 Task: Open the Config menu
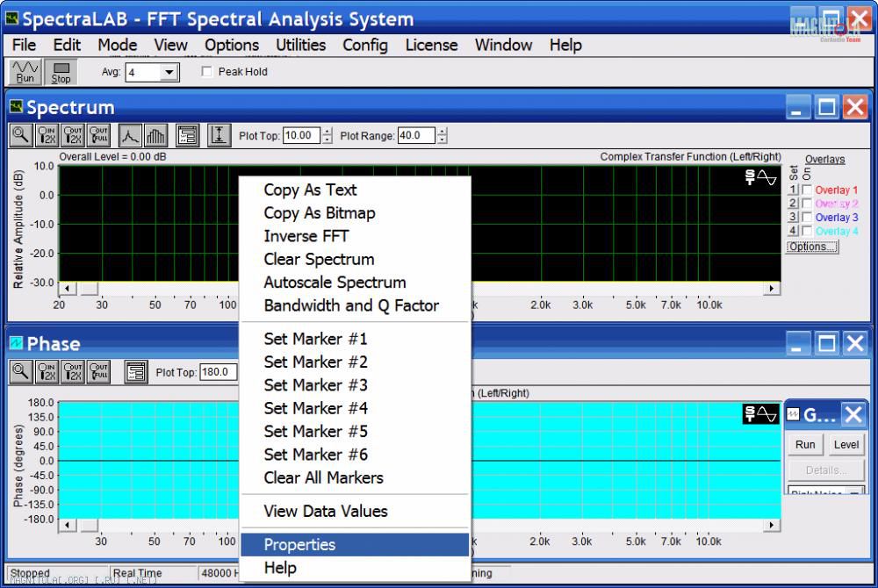pos(365,45)
